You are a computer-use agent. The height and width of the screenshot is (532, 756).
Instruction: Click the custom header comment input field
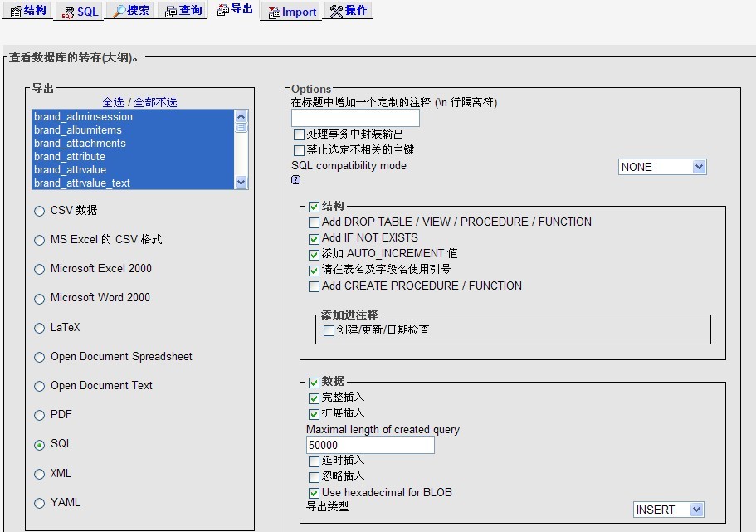[x=355, y=118]
